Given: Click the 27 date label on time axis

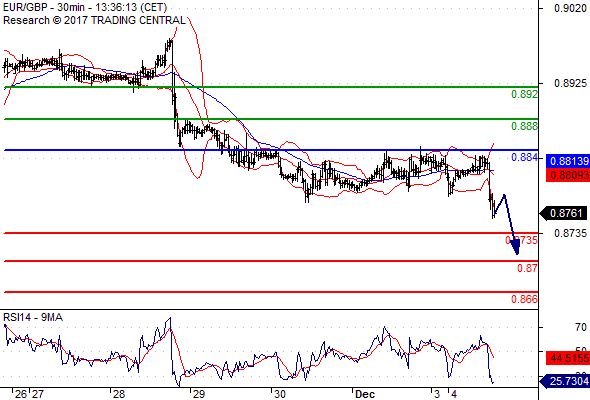Looking at the screenshot, I should coord(38,394).
